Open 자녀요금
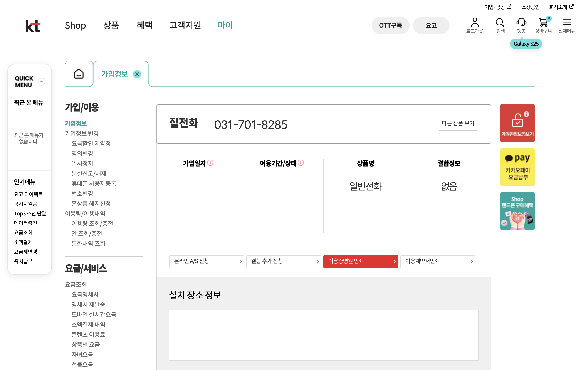 click(x=82, y=355)
